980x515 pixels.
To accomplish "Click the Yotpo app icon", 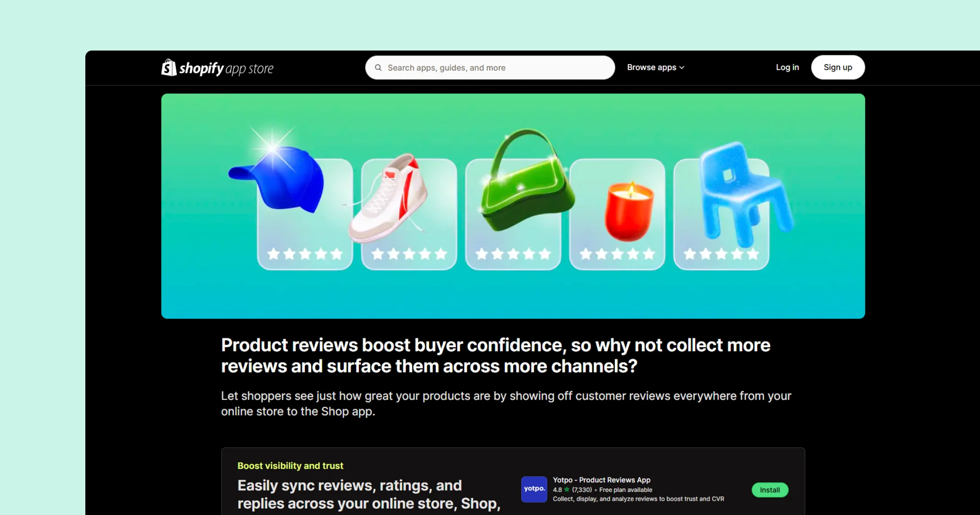I will (534, 489).
